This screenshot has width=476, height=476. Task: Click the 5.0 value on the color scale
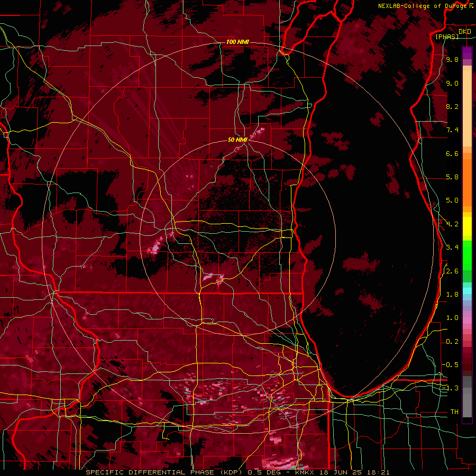(x=452, y=200)
